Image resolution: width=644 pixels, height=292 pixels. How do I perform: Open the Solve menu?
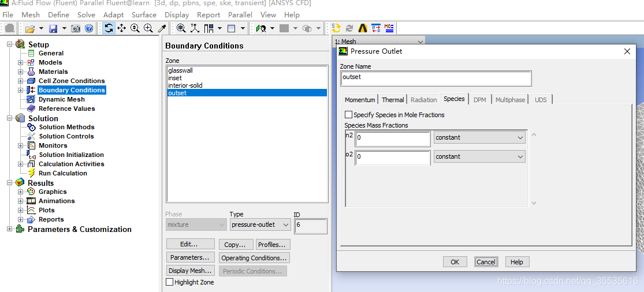click(x=86, y=15)
